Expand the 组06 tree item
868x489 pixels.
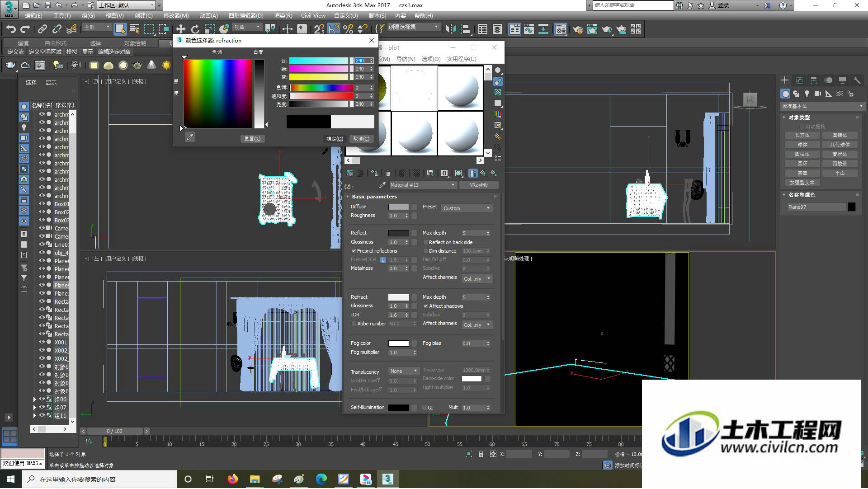tap(35, 400)
